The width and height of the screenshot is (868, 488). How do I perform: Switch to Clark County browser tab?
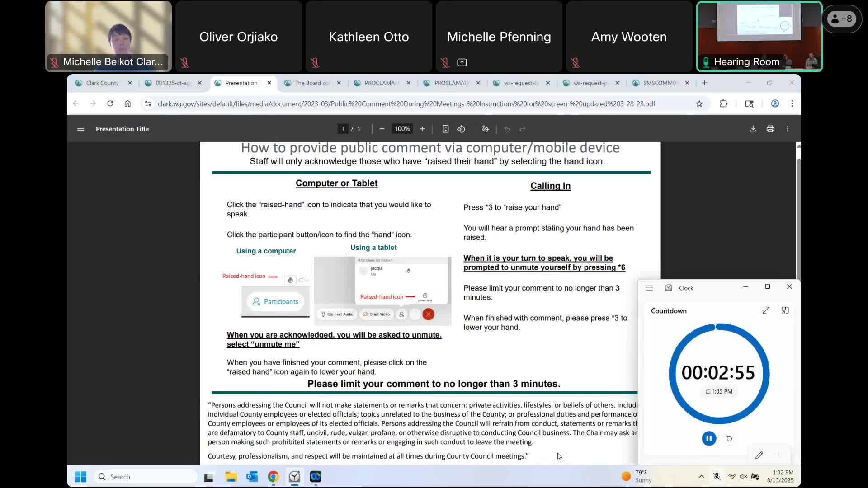(103, 83)
